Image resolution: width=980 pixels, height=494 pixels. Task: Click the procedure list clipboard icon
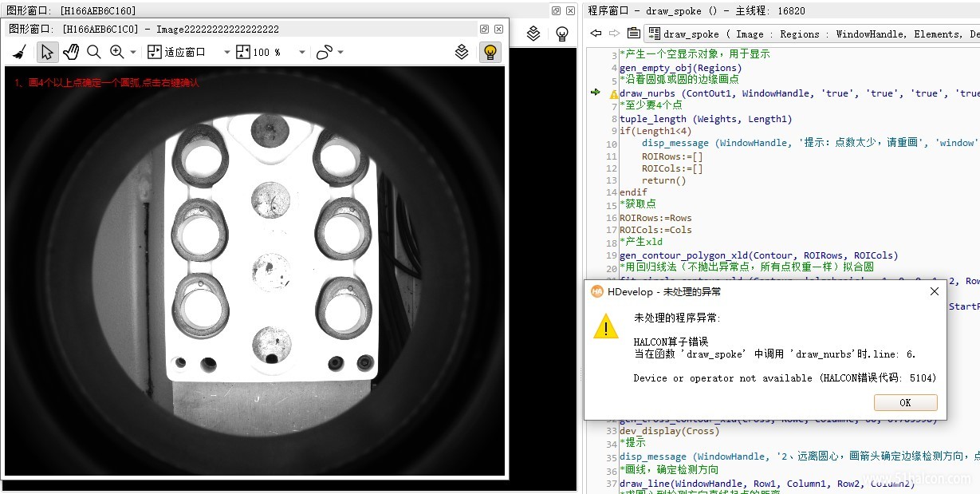pos(633,34)
